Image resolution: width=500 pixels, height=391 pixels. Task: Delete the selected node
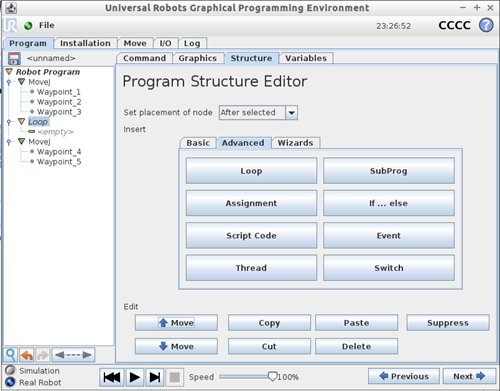pyautogui.click(x=356, y=346)
